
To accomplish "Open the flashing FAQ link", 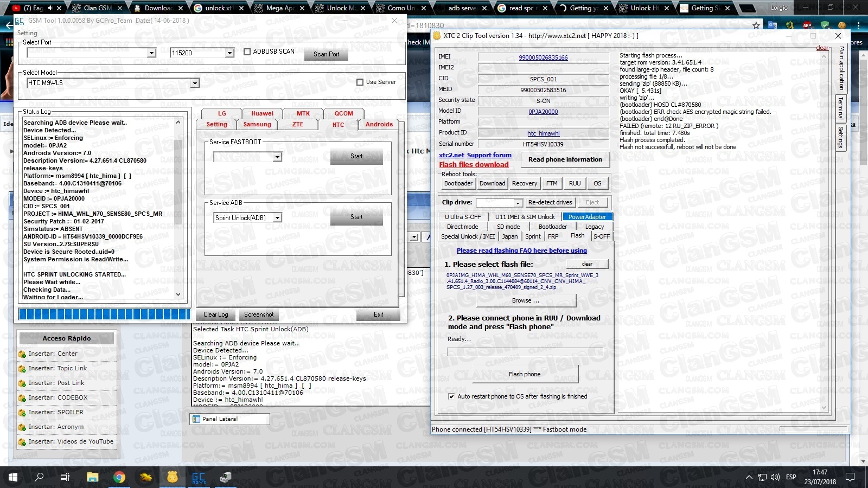I will (522, 251).
